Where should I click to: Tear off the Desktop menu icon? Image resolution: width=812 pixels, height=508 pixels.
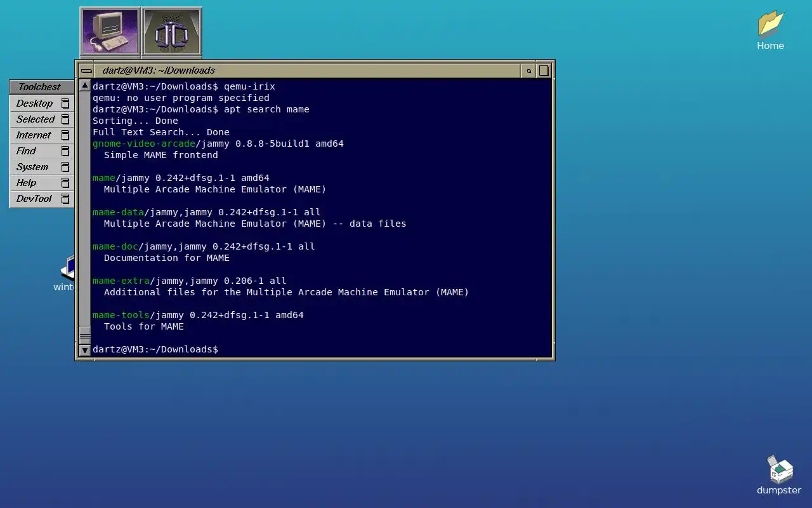tap(65, 104)
